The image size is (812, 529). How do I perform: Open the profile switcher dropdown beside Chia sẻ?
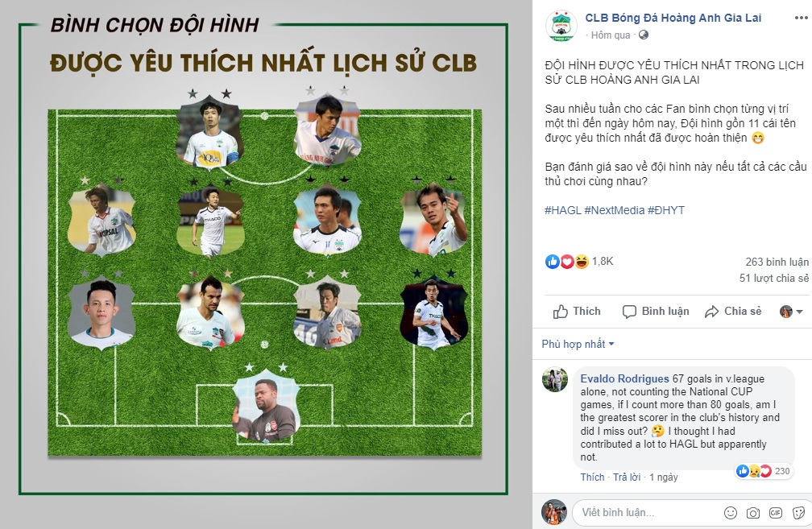(791, 312)
